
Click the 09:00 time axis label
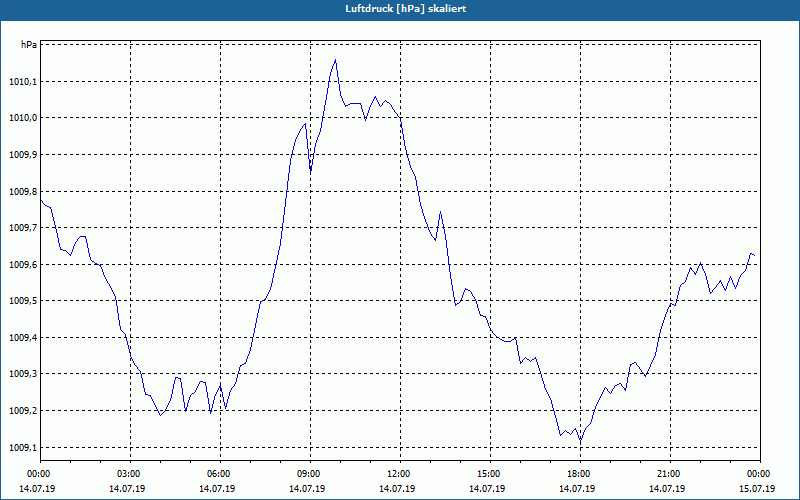[308, 474]
